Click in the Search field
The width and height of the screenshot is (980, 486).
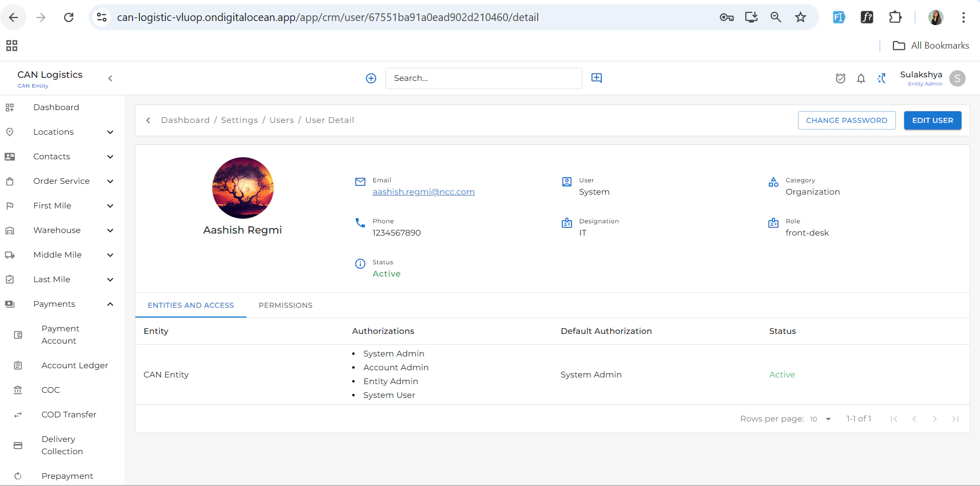tap(483, 78)
